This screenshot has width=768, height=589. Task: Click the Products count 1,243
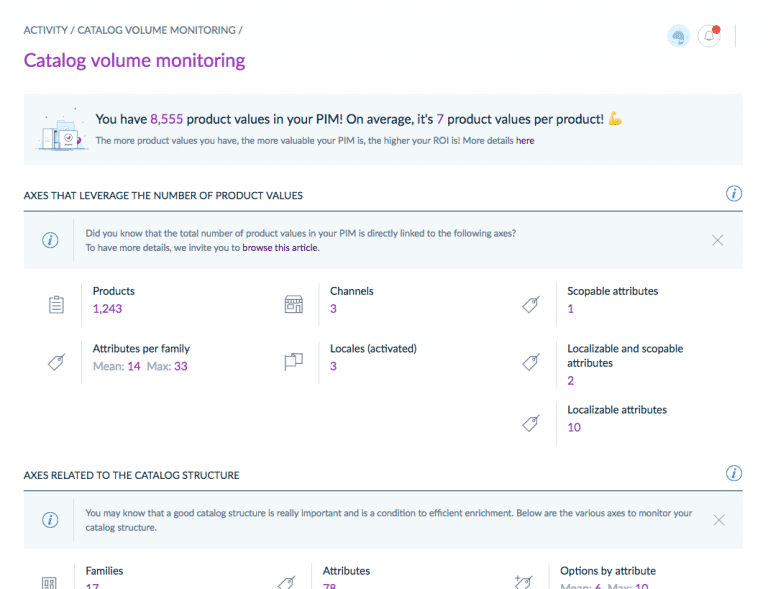pos(107,309)
